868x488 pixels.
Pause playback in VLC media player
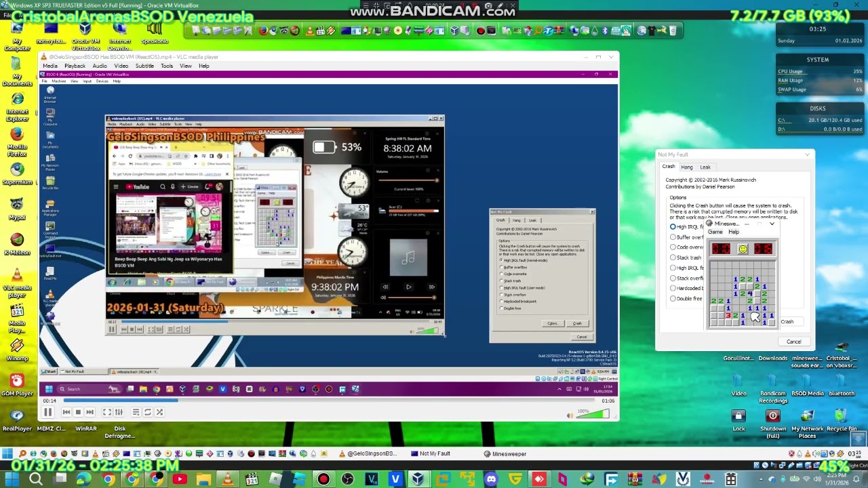point(47,412)
